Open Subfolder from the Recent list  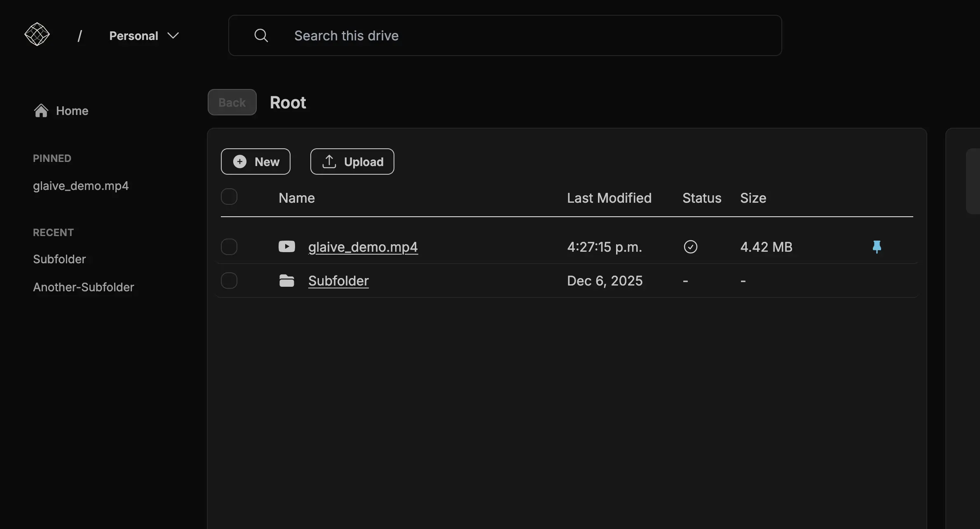pyautogui.click(x=59, y=259)
